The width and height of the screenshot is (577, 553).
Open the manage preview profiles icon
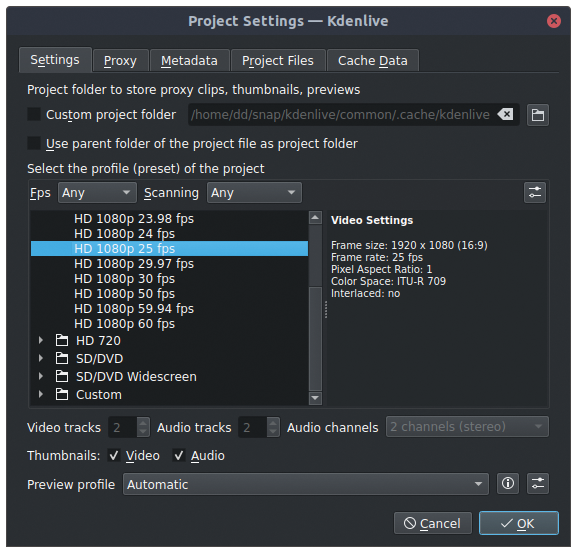(x=538, y=483)
